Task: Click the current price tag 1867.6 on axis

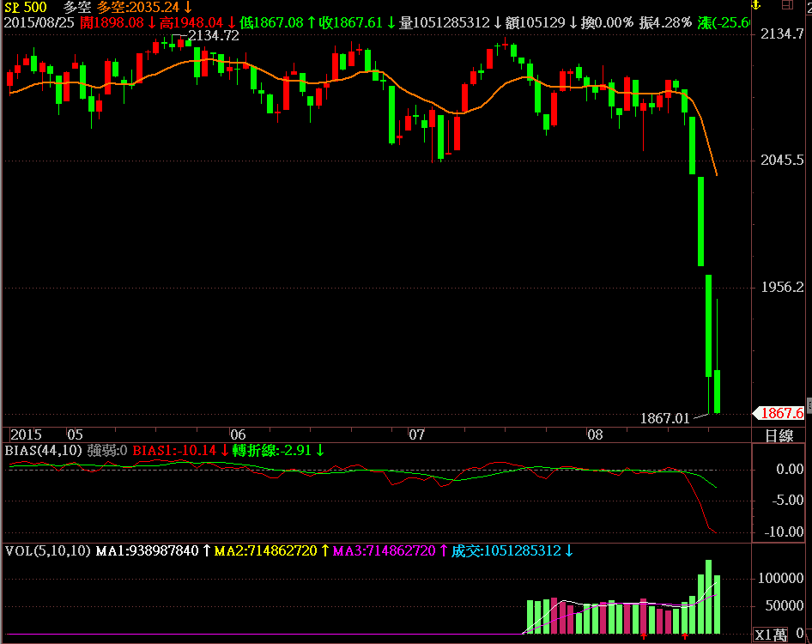Action: pos(779,413)
